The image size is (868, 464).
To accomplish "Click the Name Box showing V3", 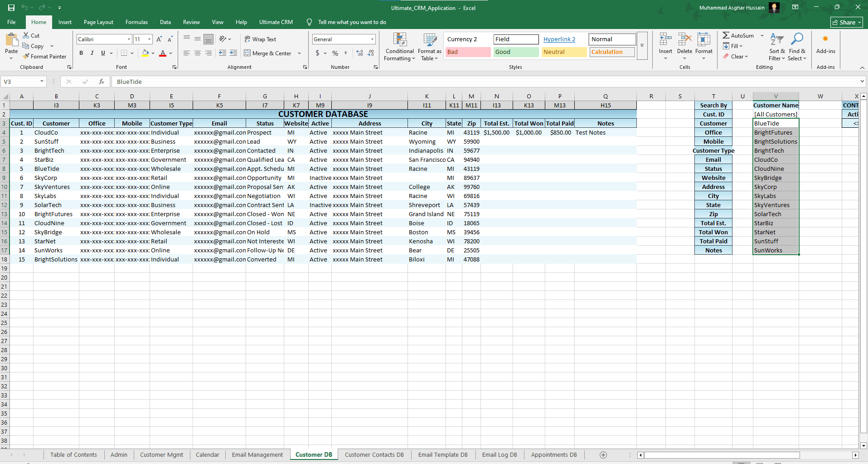I will coord(20,82).
